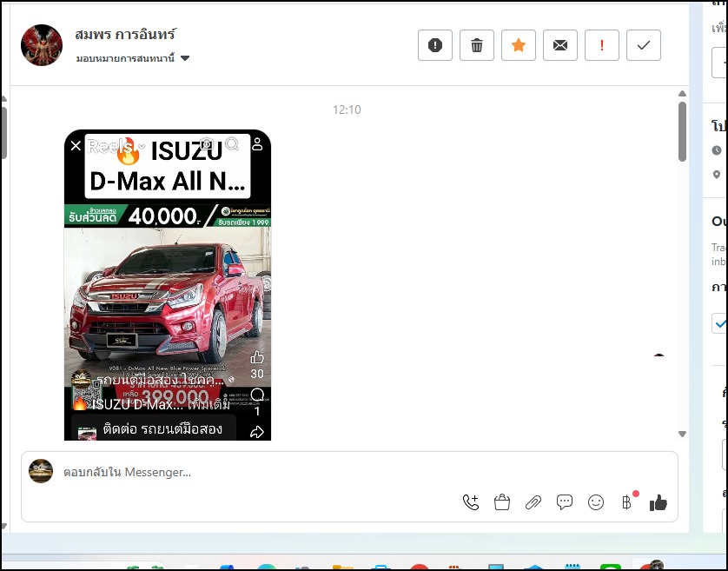
Task: Click the search magnifier on the reel
Action: 232,144
